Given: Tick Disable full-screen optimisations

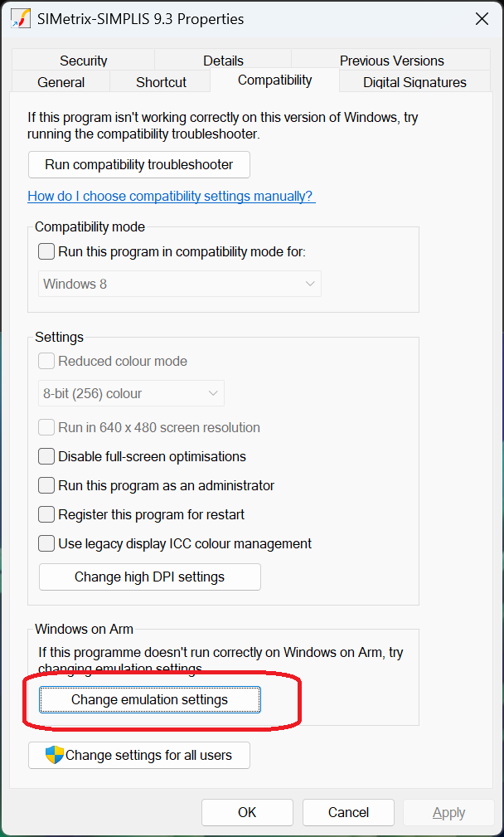Looking at the screenshot, I should click(47, 456).
